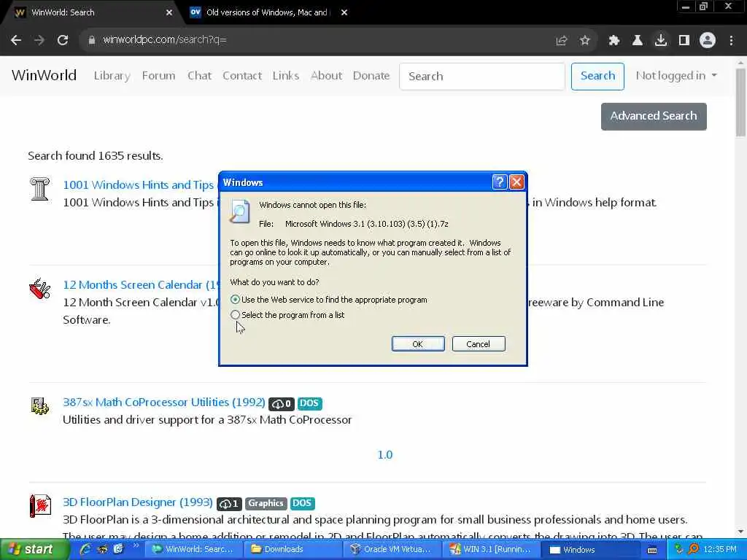Expand quick launch chevron in taskbar
Screen dimensions: 747x560
(x=136, y=545)
